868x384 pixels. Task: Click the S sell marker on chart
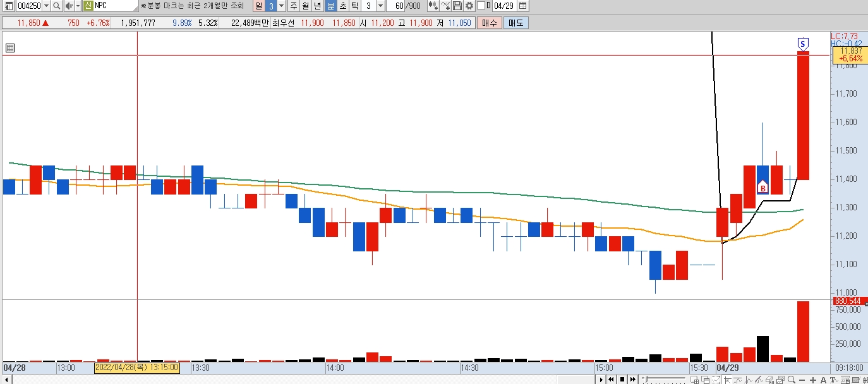[803, 44]
